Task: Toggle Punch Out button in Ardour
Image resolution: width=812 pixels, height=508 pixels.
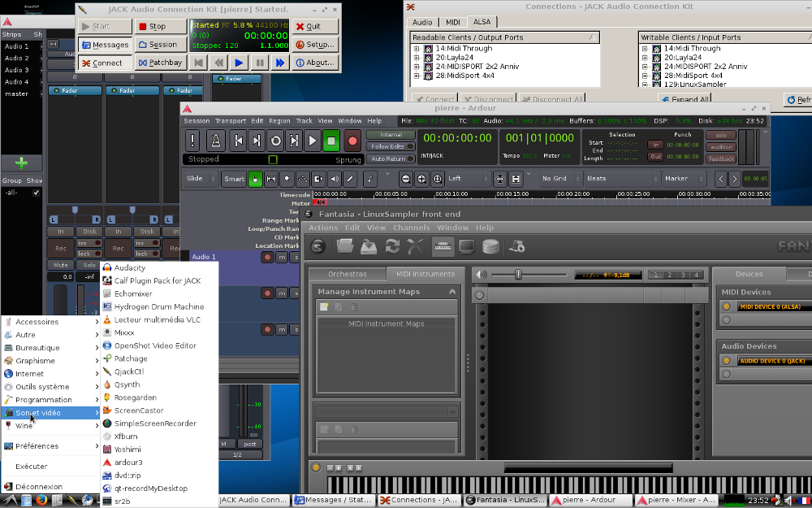Action: click(x=655, y=157)
